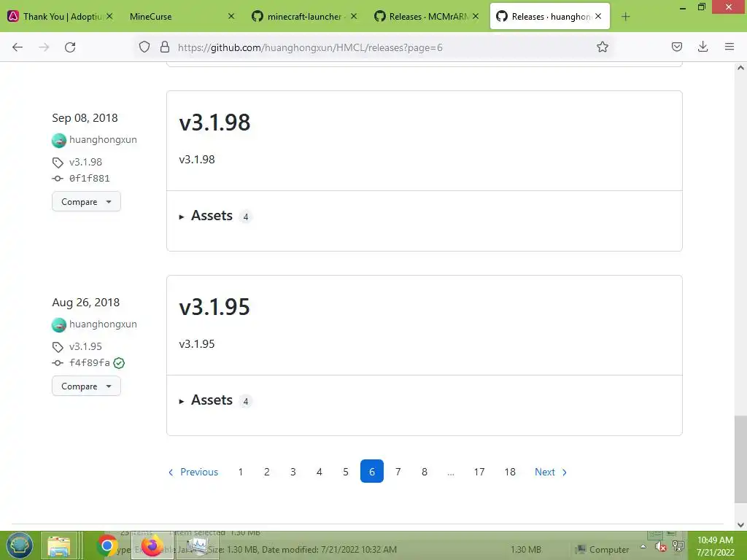747x560 pixels.
Task: Open commit f4f89fa link
Action: 90,363
